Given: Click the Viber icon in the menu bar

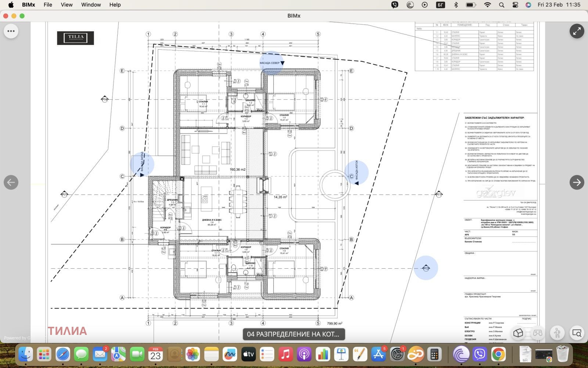Looking at the screenshot, I should 395,5.
